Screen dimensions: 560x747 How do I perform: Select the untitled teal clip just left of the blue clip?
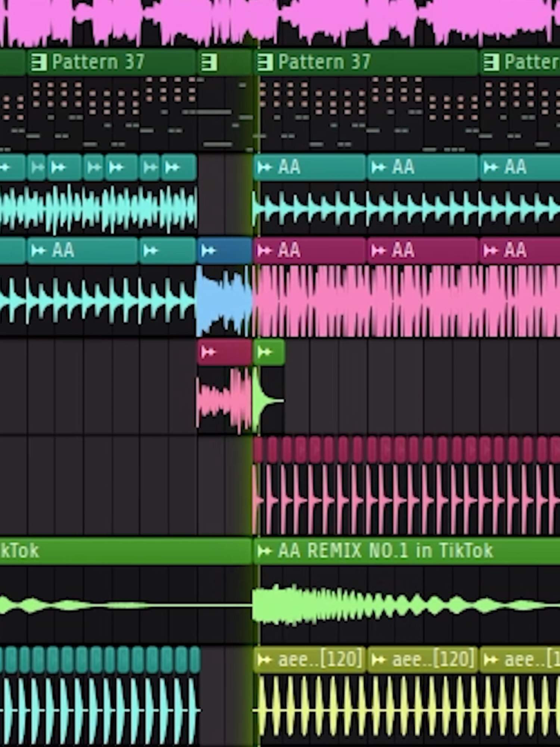pos(168,250)
